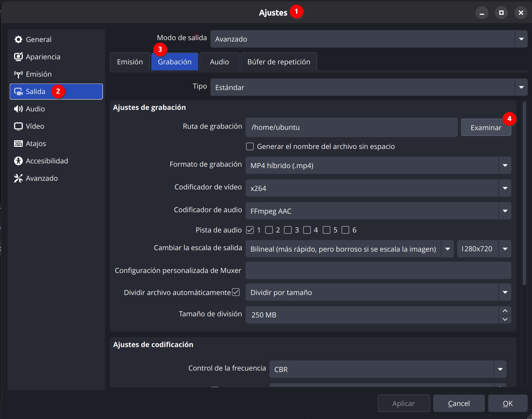The height and width of the screenshot is (419, 532).
Task: Increase 'Tamaño de división' with up arrow
Action: pos(505,311)
